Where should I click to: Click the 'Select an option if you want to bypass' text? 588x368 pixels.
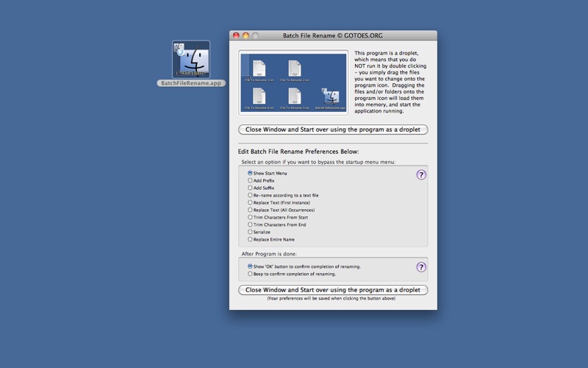(x=318, y=162)
